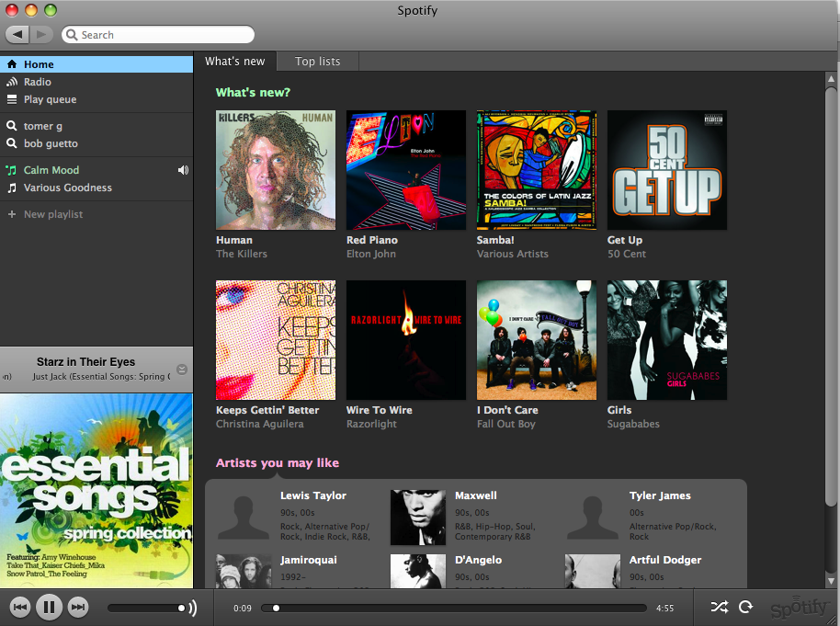Click the vertical scrollbar thumb
The image size is (840, 626).
(x=831, y=296)
